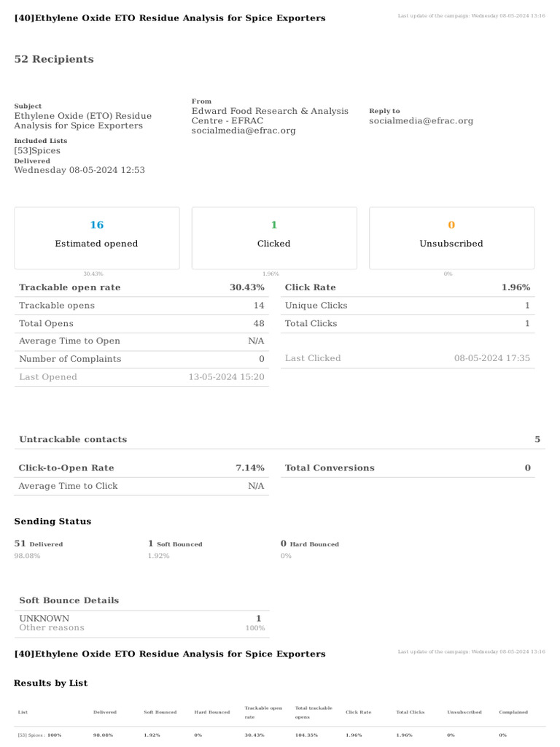Click the Delivered column header in results table
This screenshot has height=747, width=560.
click(x=105, y=712)
